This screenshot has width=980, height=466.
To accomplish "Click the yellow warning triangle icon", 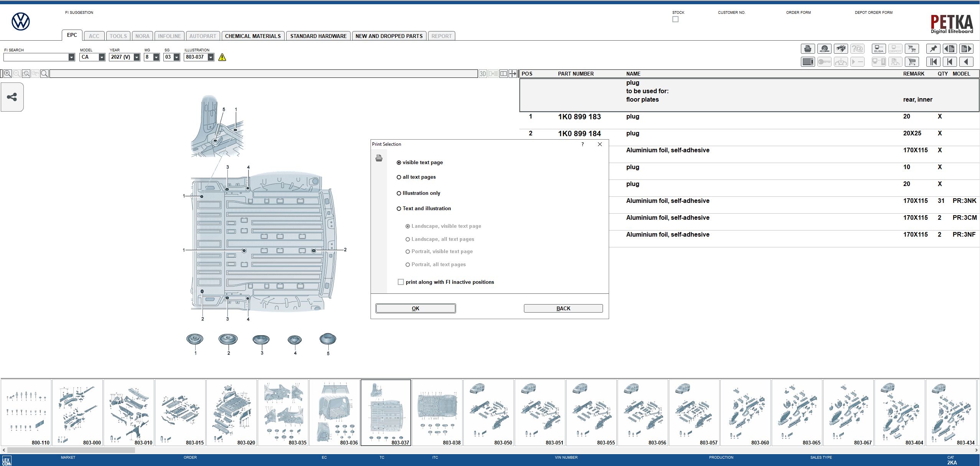I will pyautogui.click(x=222, y=57).
